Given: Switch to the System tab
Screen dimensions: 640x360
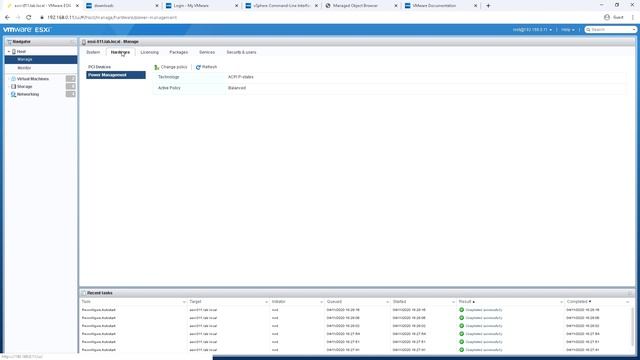Looking at the screenshot, I should (x=93, y=52).
